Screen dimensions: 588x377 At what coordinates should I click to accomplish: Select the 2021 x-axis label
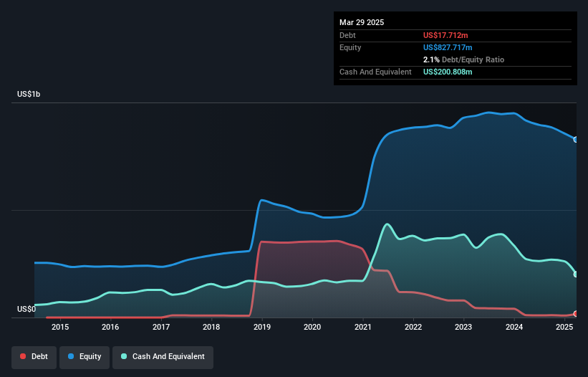(362, 327)
